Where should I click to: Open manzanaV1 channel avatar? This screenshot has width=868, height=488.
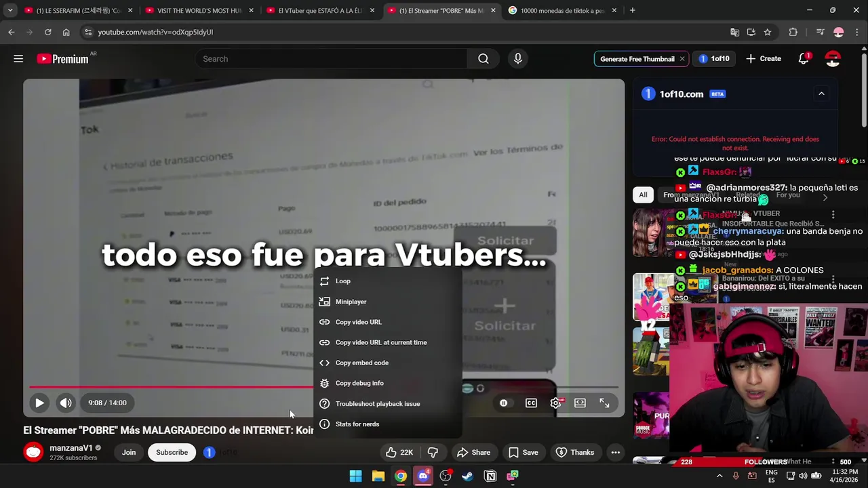click(33, 452)
